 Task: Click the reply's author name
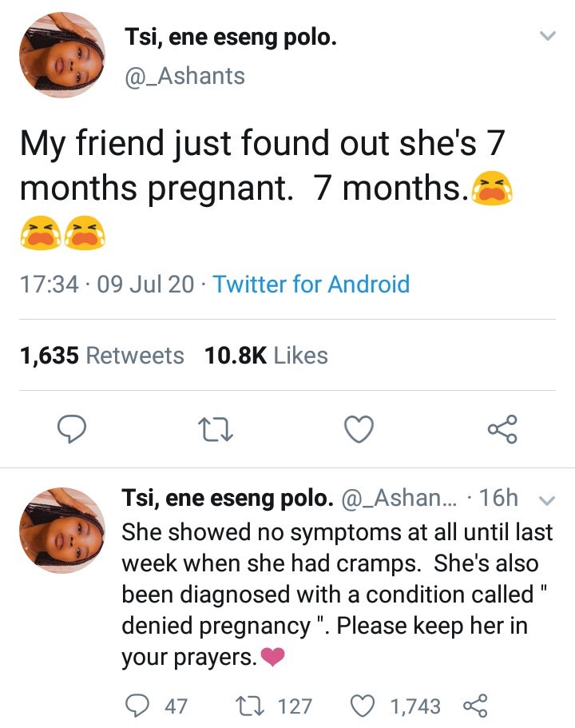point(227,499)
